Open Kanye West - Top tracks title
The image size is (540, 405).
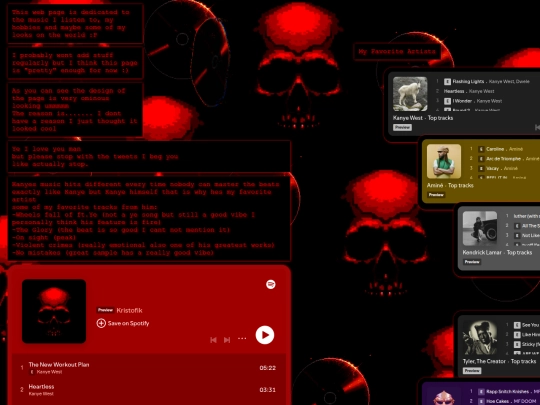(x=423, y=118)
